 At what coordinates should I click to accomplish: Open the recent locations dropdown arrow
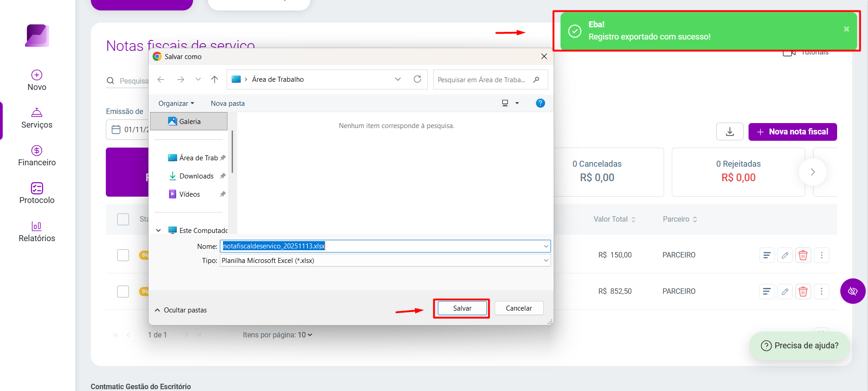pos(198,79)
